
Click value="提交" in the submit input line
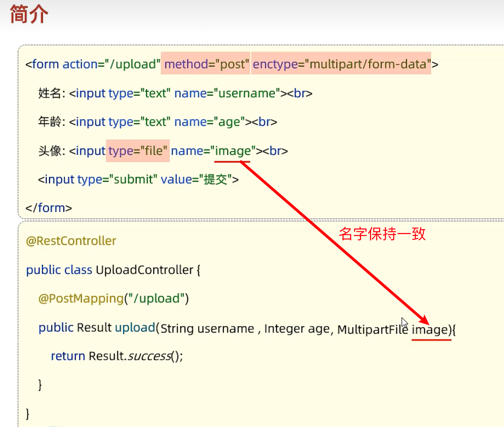coord(196,179)
